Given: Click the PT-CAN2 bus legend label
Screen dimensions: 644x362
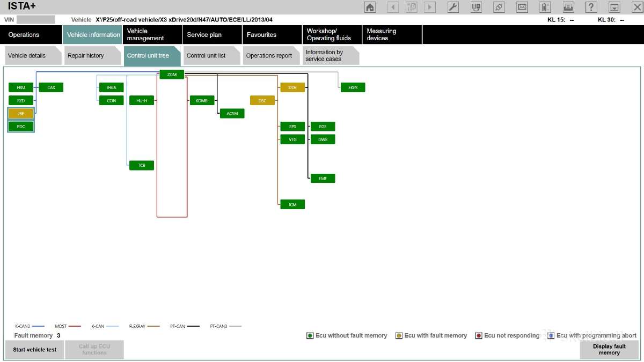Looking at the screenshot, I should [218, 326].
